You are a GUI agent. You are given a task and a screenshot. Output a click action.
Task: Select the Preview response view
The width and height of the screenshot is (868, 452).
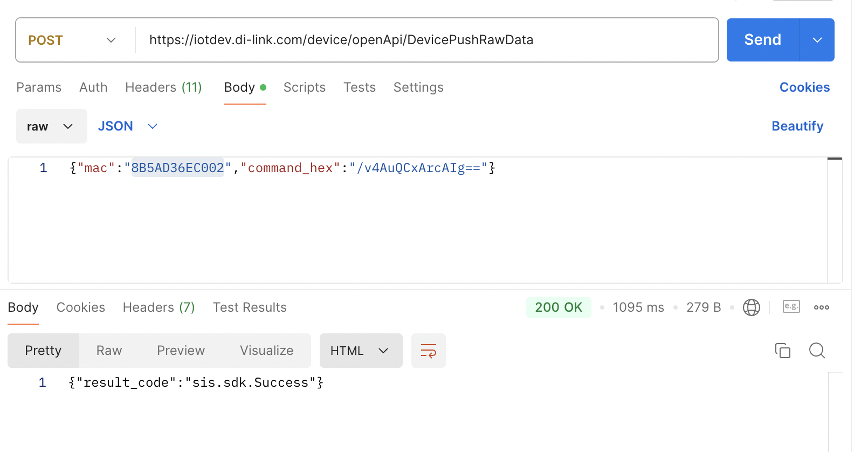(181, 351)
